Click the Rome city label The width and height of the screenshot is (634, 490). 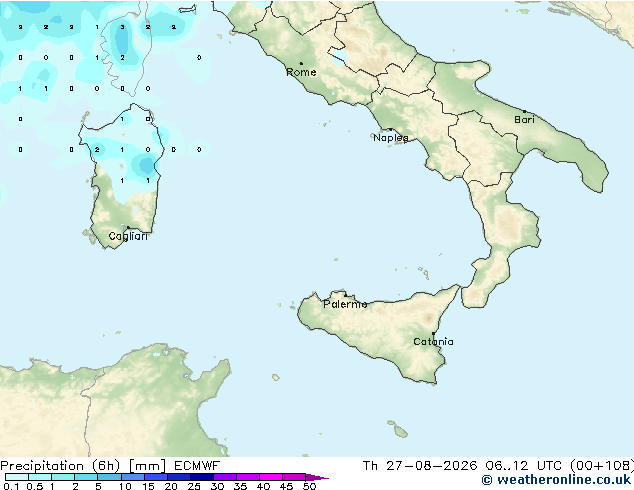301,72
